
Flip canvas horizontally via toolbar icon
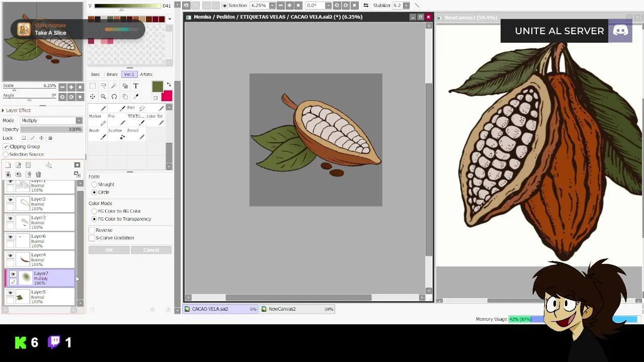366,6
